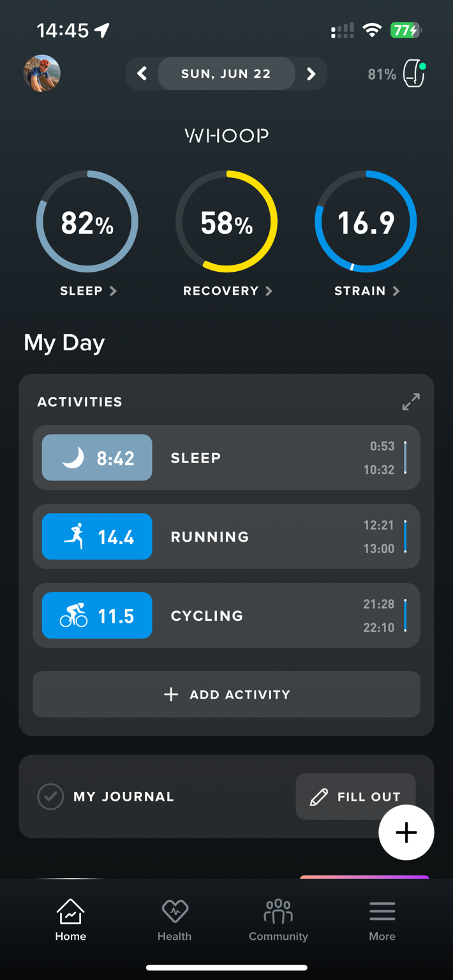Go to the next day arrow

coord(311,74)
